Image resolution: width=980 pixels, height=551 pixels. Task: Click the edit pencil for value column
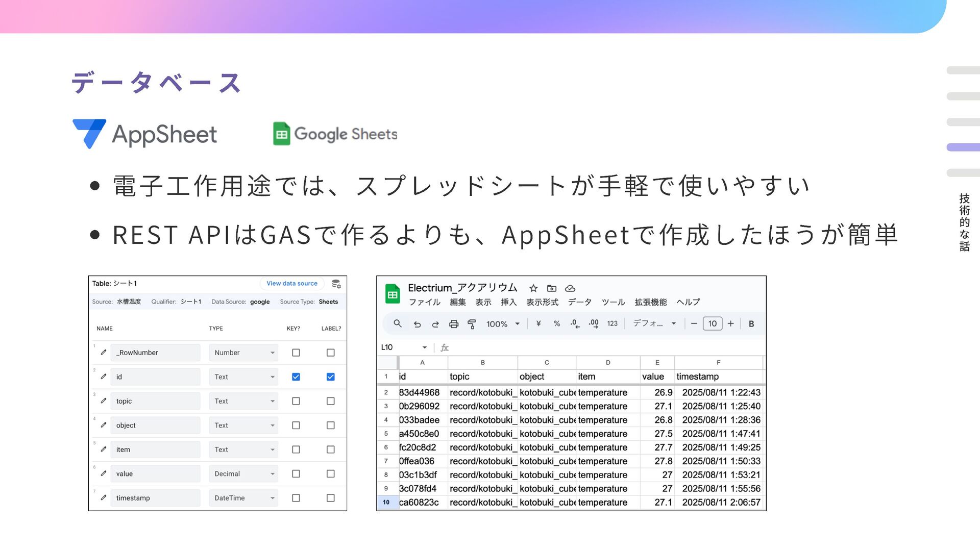(x=104, y=473)
